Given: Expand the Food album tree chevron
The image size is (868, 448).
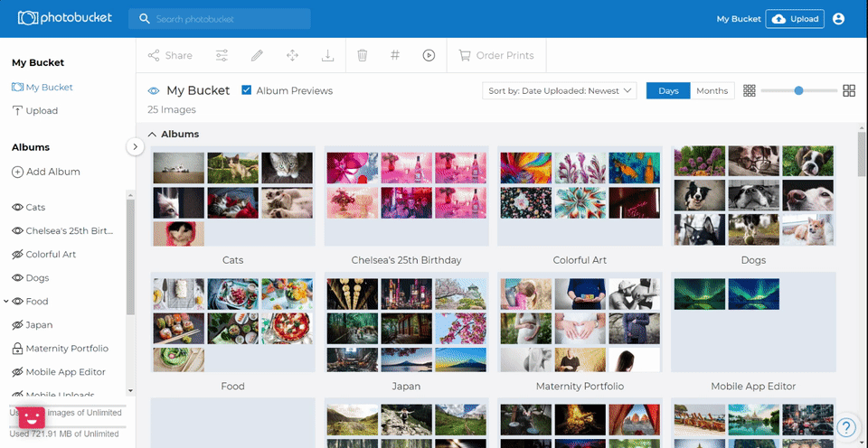Looking at the screenshot, I should (5, 302).
